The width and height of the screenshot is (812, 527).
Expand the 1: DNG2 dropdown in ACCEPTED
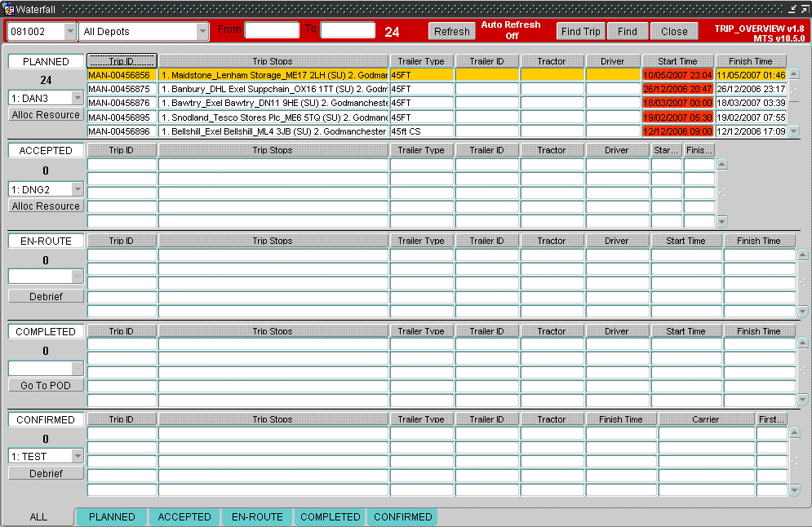[78, 189]
